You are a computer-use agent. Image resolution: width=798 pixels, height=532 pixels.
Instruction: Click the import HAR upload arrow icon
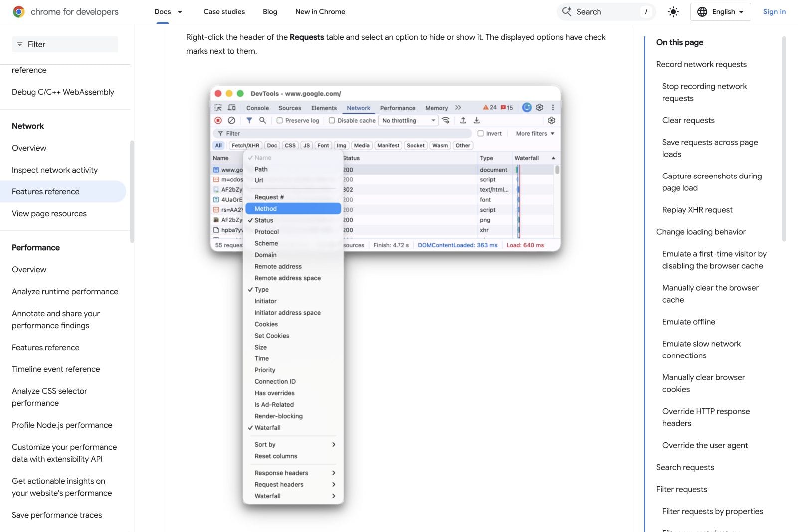pyautogui.click(x=463, y=120)
